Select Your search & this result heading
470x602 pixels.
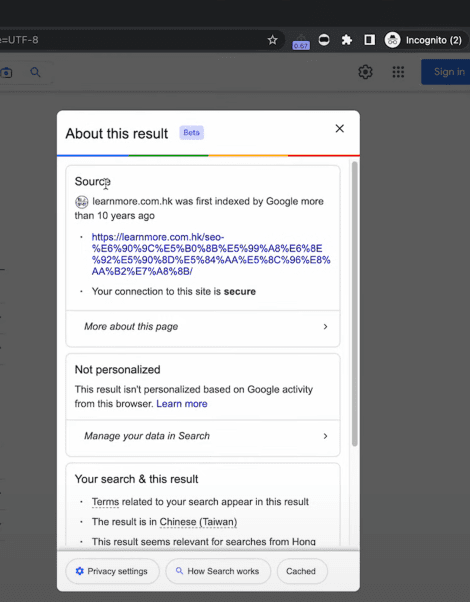coord(136,479)
